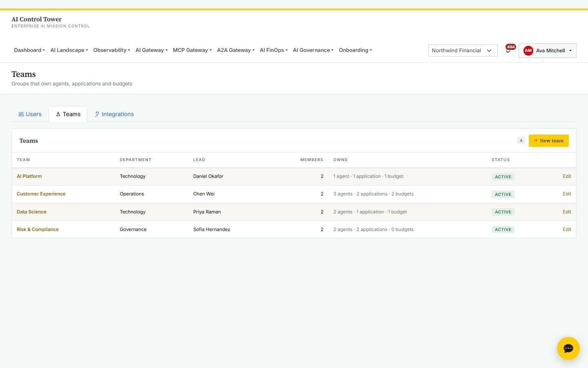Open the Onboarding menu
This screenshot has height=368, width=588.
coord(355,50)
